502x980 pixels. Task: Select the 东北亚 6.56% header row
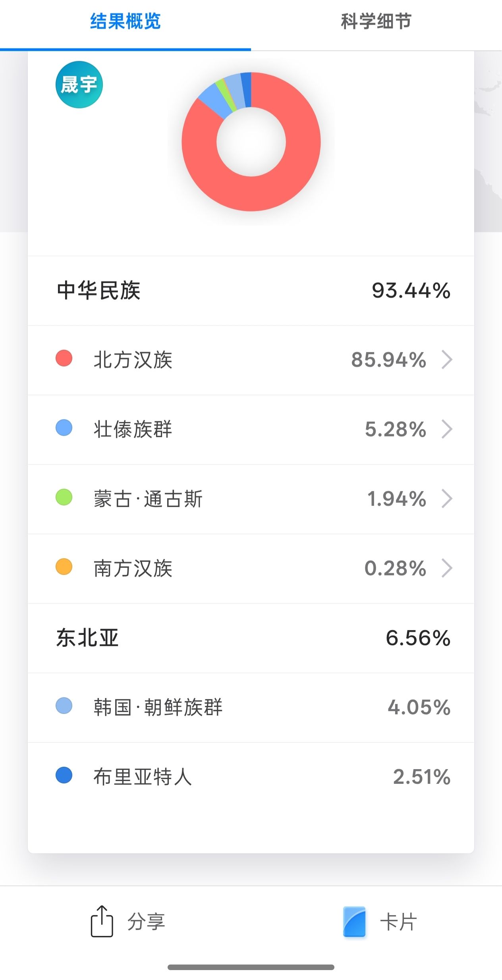(x=251, y=638)
